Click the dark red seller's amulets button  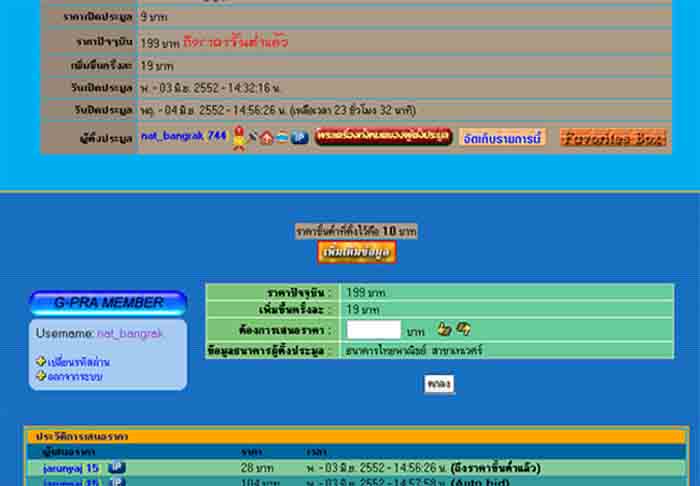tap(383, 137)
